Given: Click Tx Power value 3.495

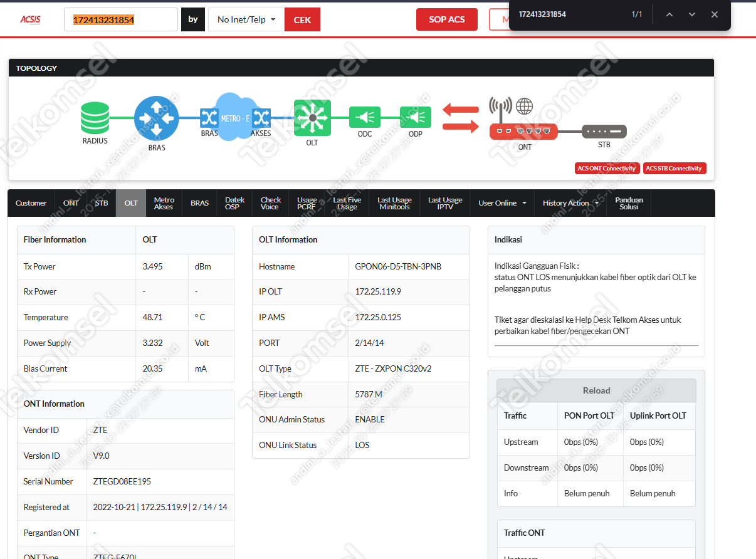Looking at the screenshot, I should pos(152,266).
